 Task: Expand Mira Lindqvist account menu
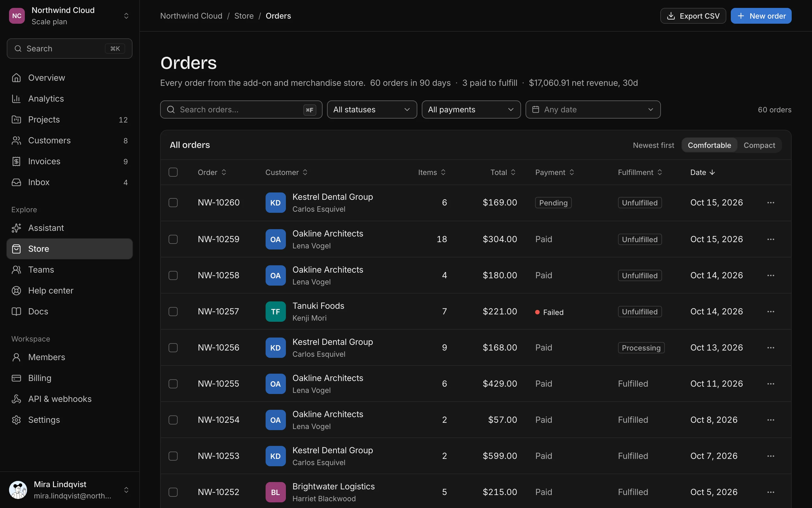point(69,490)
